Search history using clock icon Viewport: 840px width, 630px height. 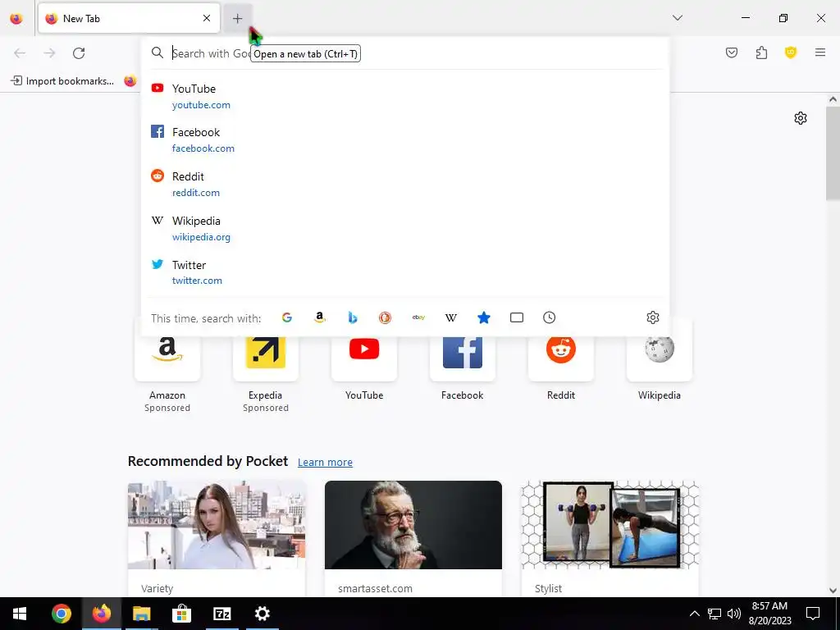click(549, 317)
